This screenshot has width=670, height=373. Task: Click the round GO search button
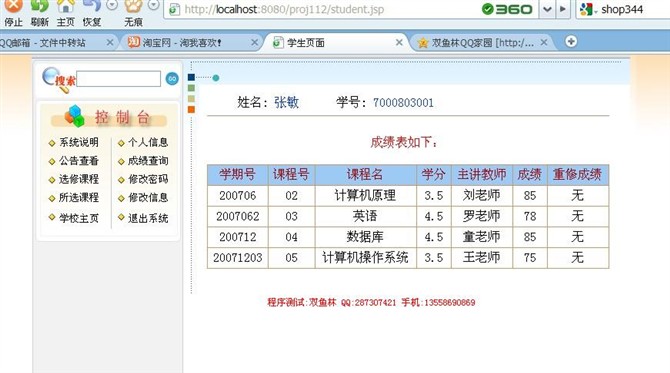172,79
